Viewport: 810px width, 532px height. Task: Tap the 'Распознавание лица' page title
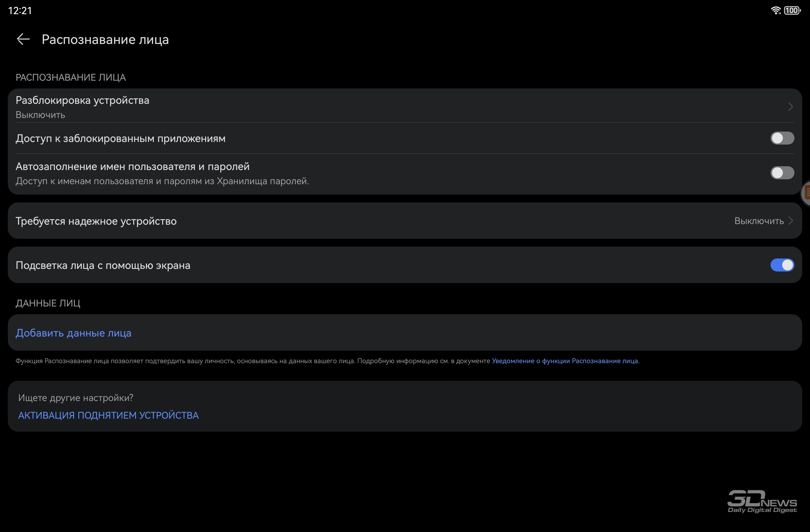point(105,39)
